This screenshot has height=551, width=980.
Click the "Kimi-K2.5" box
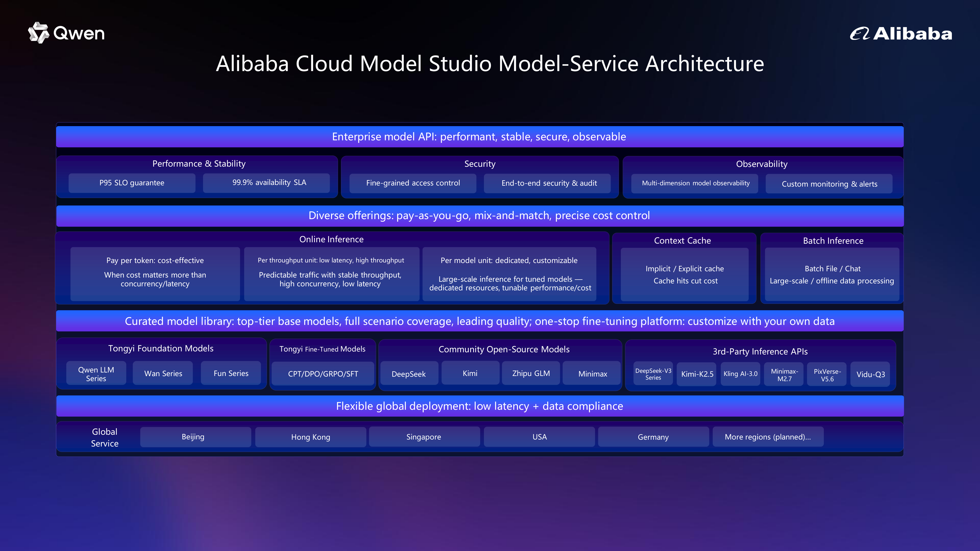pyautogui.click(x=697, y=374)
